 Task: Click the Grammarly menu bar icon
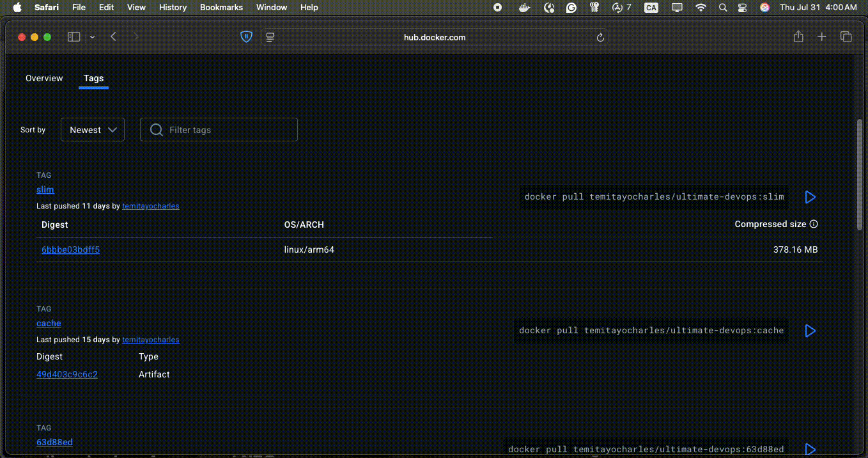571,8
